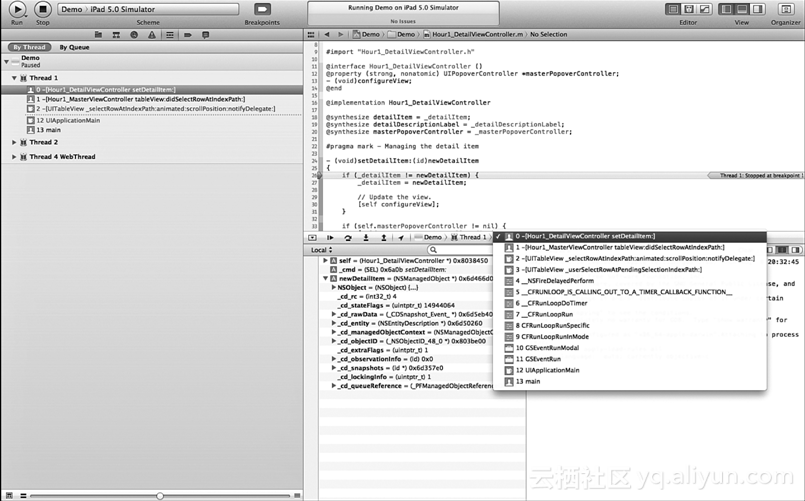
Task: Click the variables search field
Action: pyautogui.click(x=461, y=250)
